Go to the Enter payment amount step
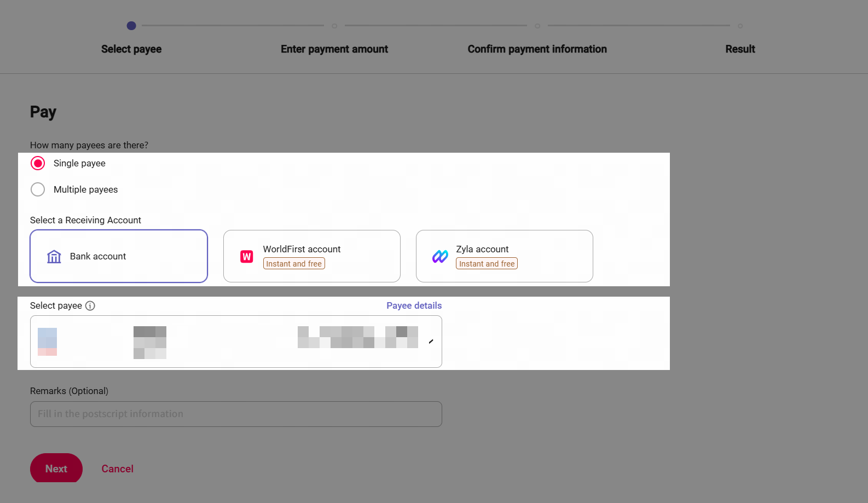This screenshot has width=868, height=503. coord(334,49)
